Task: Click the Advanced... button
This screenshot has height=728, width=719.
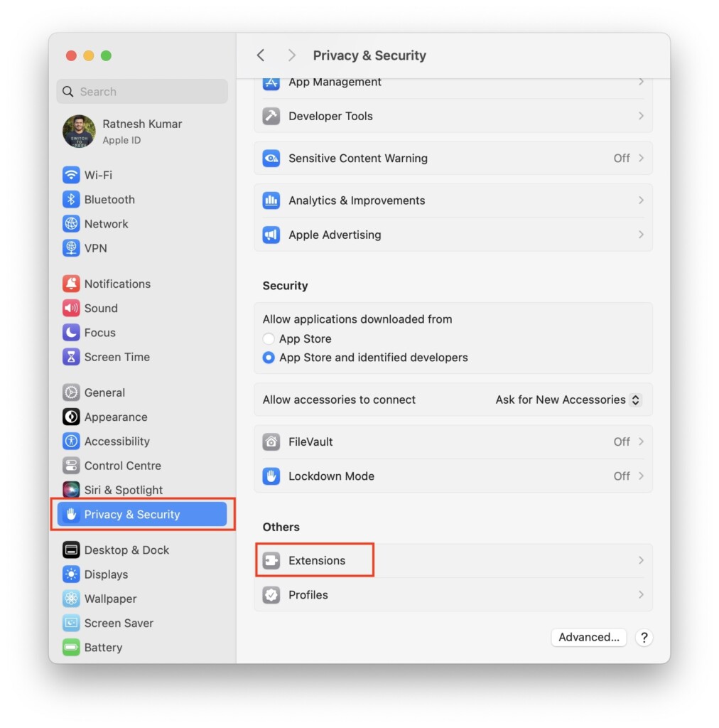Action: 589,638
